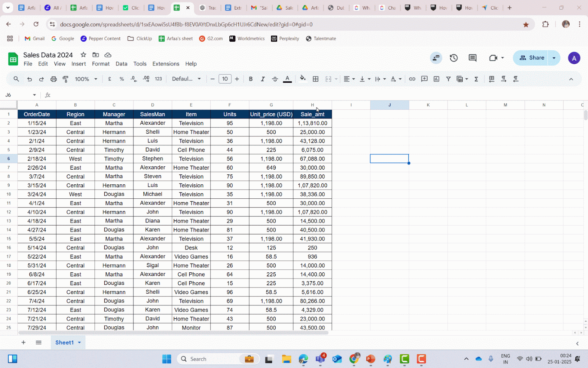Open the Help menu

[191, 64]
